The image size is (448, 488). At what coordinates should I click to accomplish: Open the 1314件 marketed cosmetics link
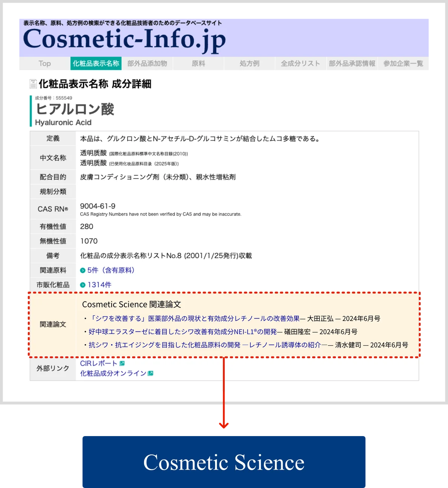tap(99, 285)
